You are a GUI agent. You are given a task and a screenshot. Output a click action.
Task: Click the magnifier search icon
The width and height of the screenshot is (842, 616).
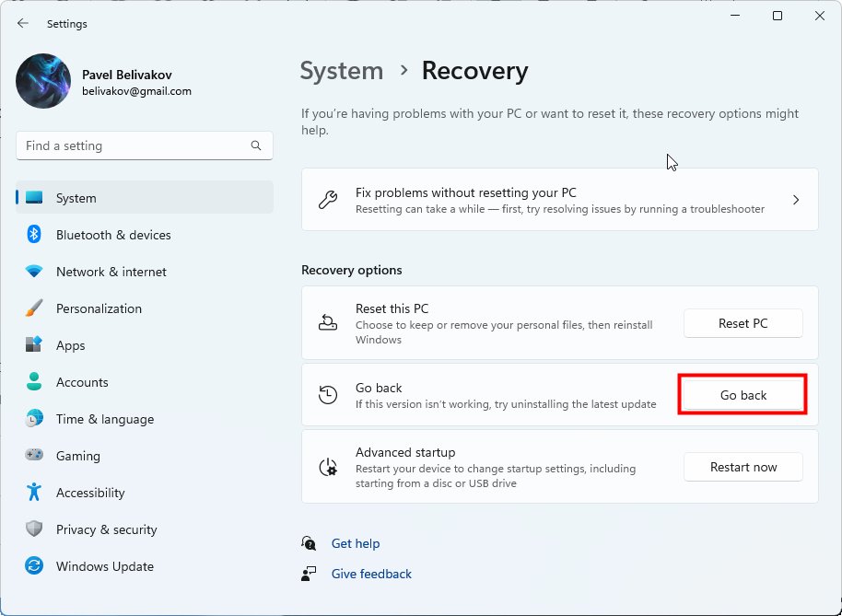(x=256, y=145)
